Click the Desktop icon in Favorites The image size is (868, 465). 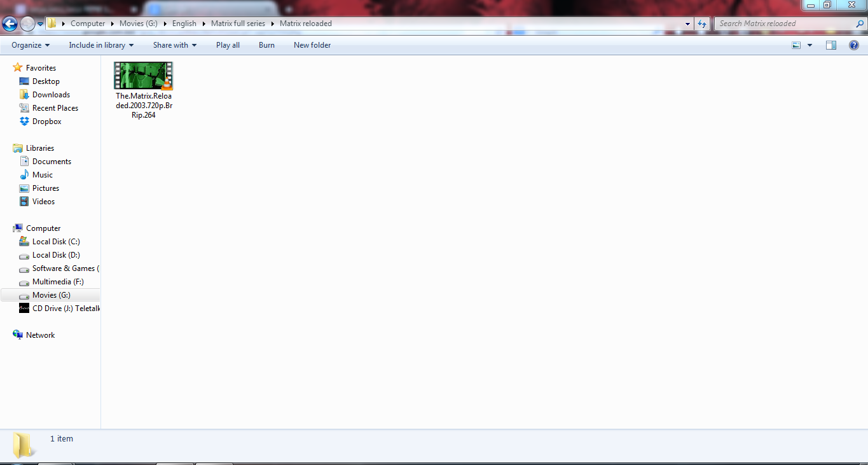click(24, 81)
